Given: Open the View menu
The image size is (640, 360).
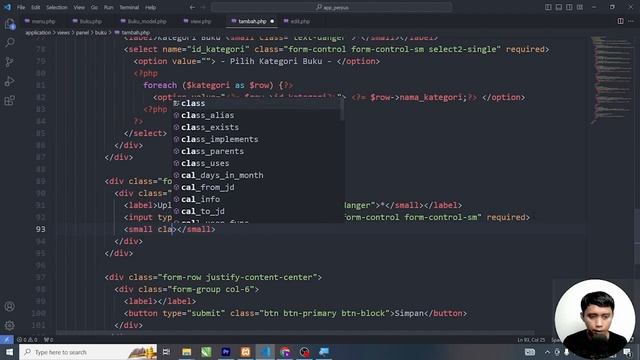Looking at the screenshot, I should point(79,7).
